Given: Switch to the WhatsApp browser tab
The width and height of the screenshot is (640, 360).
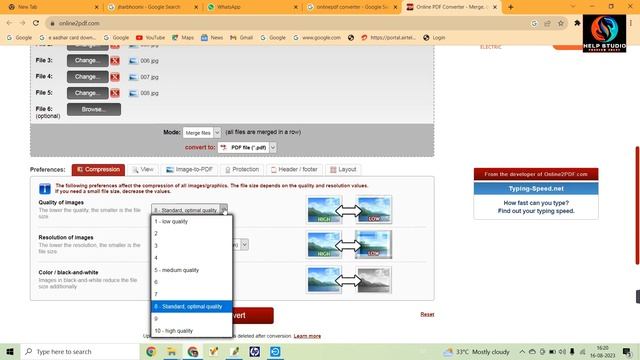Looking at the screenshot, I should [253, 7].
